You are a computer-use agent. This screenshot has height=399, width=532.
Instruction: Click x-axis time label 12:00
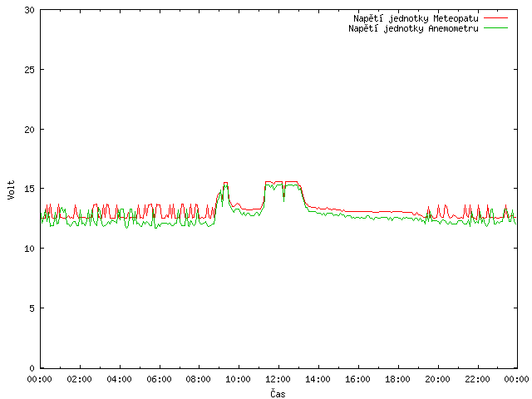tap(278, 379)
